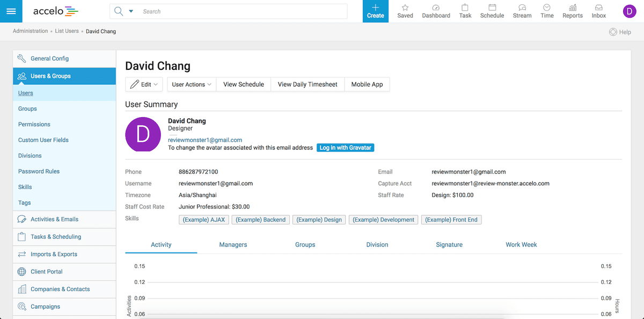Switch to the Groups tab
Viewport: 644px width, 319px height.
(305, 245)
